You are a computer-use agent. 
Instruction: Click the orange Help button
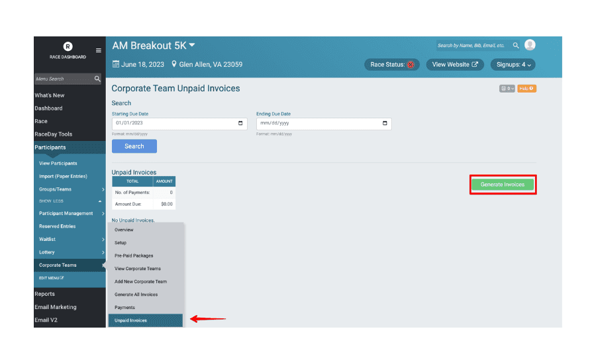tap(526, 89)
